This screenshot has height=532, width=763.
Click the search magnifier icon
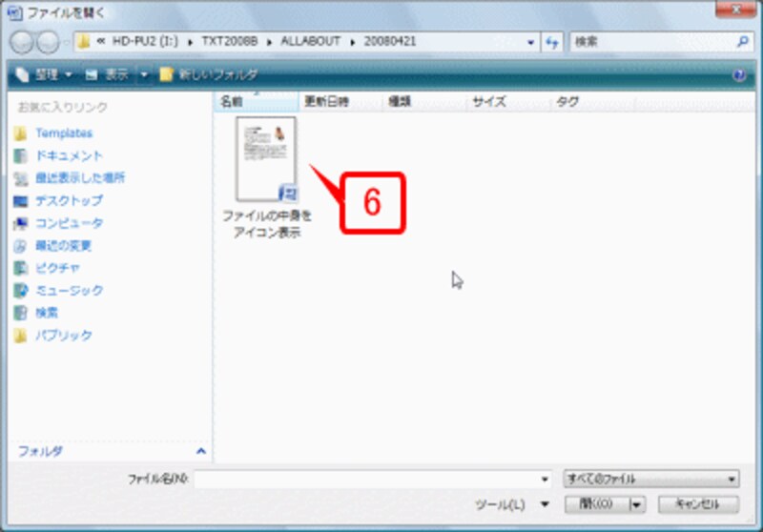pyautogui.click(x=743, y=42)
